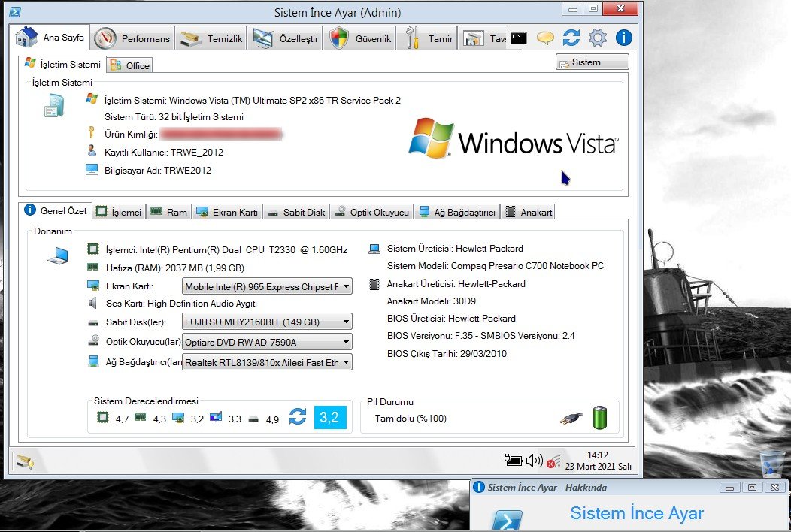The image size is (791, 532).
Task: Click the user icon beside Kayıtlı Kullanıcı
Action: (x=91, y=151)
